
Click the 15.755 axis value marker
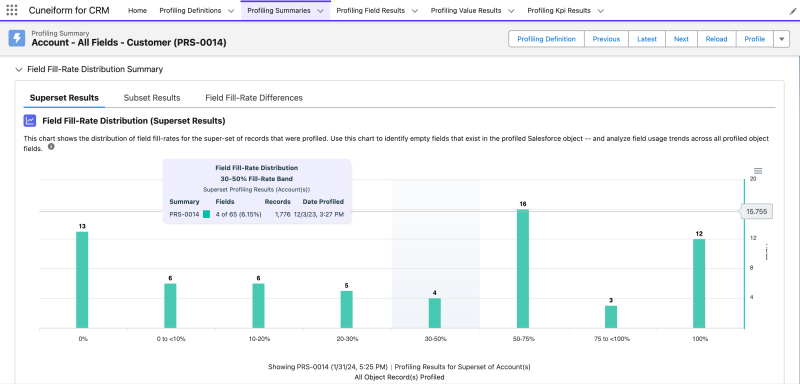point(757,211)
